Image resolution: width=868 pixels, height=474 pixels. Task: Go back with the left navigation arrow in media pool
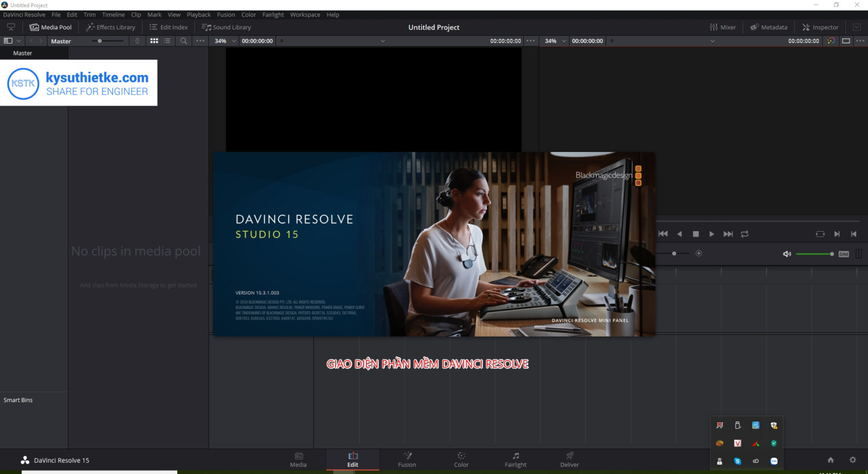31,41
